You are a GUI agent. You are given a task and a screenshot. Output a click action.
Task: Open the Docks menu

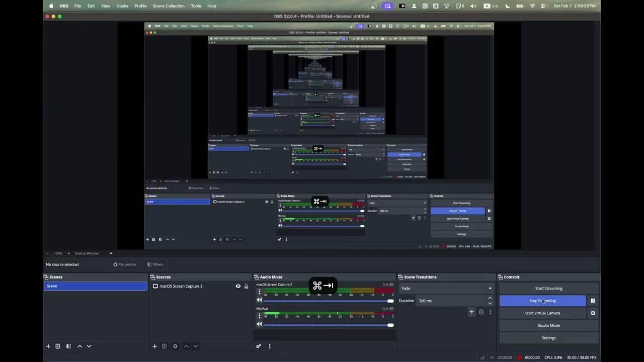pyautogui.click(x=122, y=6)
